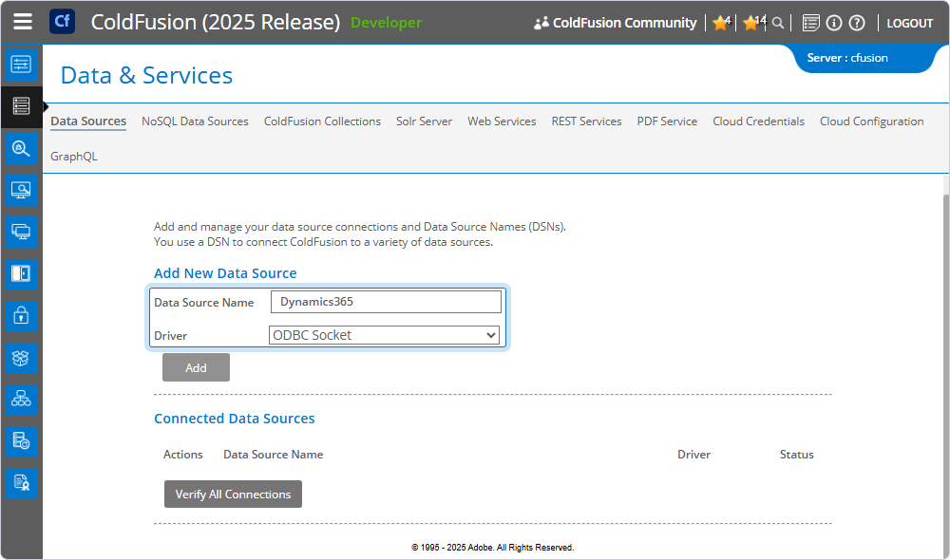The image size is (950, 560).
Task: Open the Debugging & Logging magnifier icon
Action: [x=21, y=148]
